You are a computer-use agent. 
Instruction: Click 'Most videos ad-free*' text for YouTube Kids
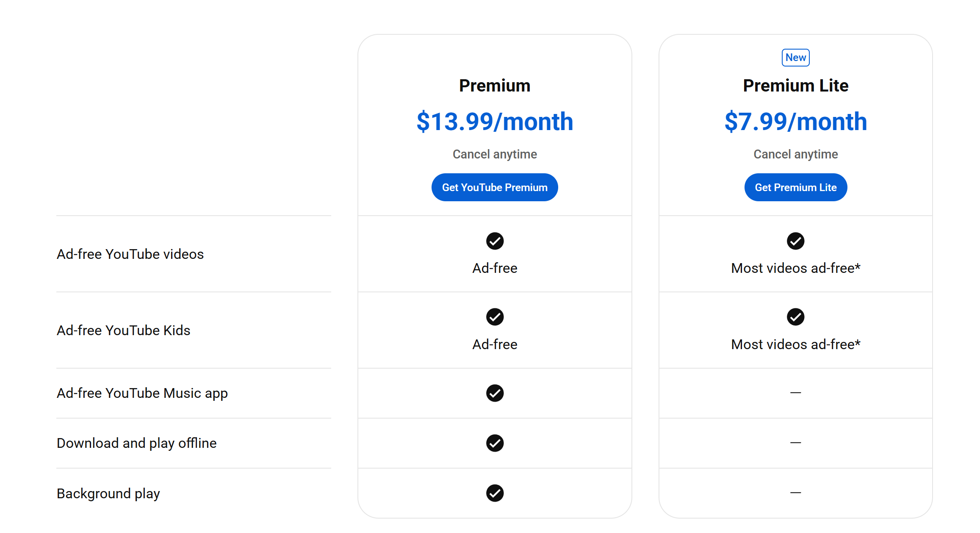(795, 344)
